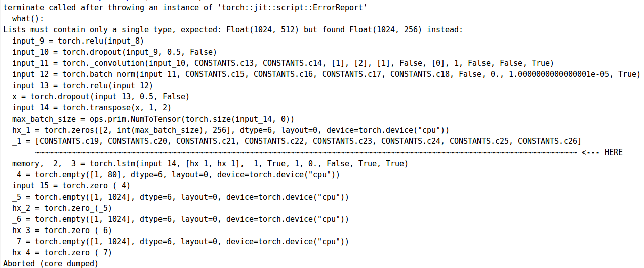The image size is (644, 268).
Task: Click the 'hx_4 = torch.zero_(_7)' line
Action: click(62, 253)
